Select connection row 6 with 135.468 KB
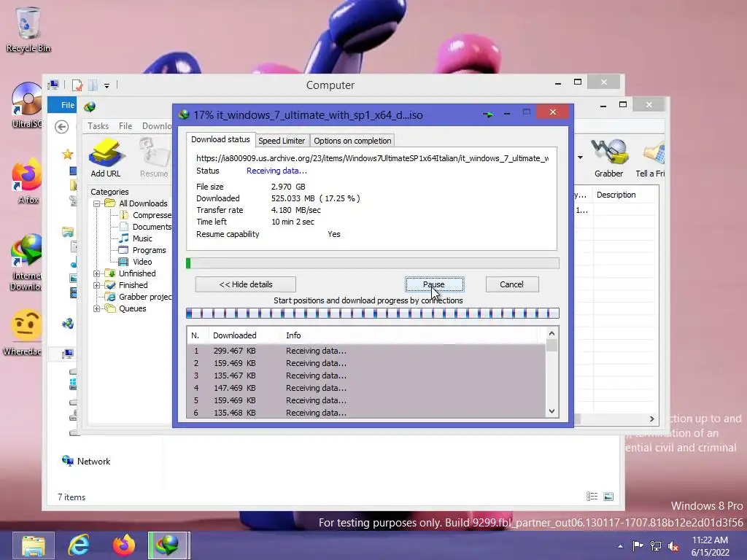This screenshot has height=560, width=747. (366, 413)
